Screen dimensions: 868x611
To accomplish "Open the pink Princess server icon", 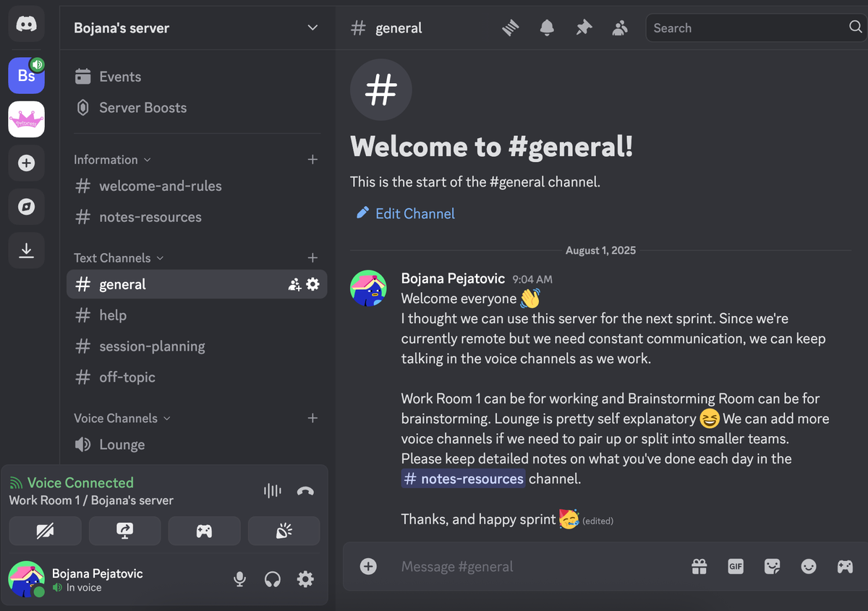I will (x=26, y=119).
